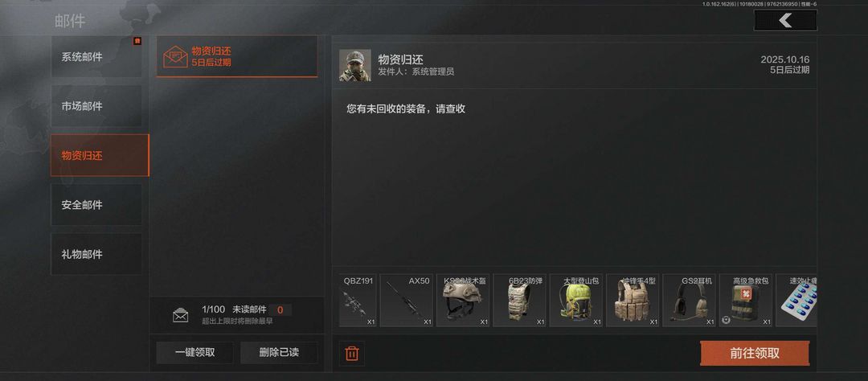Open the 系统邮件 tab
The width and height of the screenshot is (868, 381).
(96, 57)
